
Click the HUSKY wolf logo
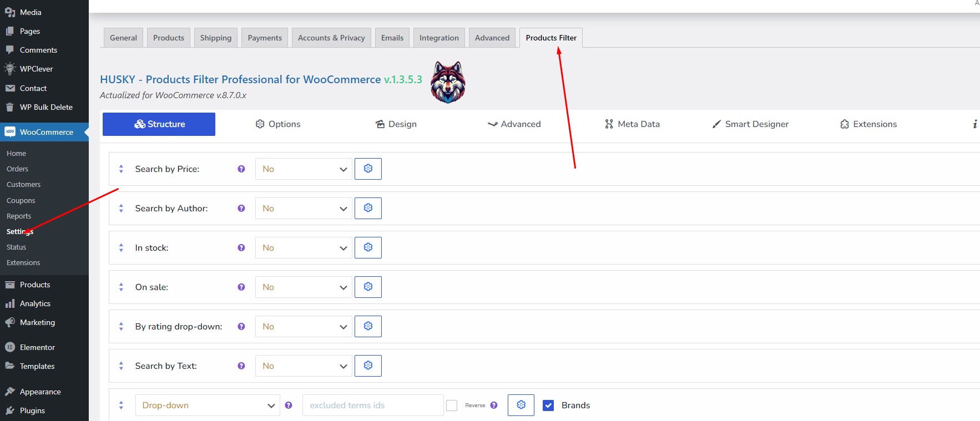pos(448,83)
